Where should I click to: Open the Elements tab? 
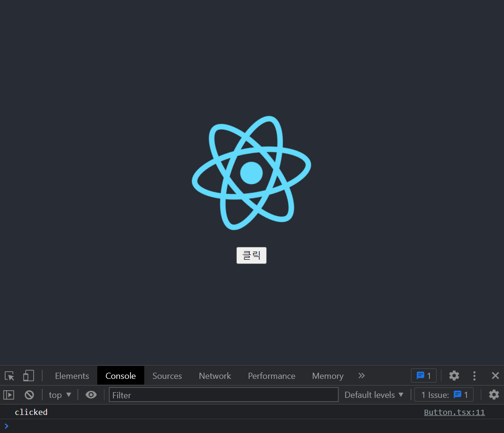coord(72,376)
